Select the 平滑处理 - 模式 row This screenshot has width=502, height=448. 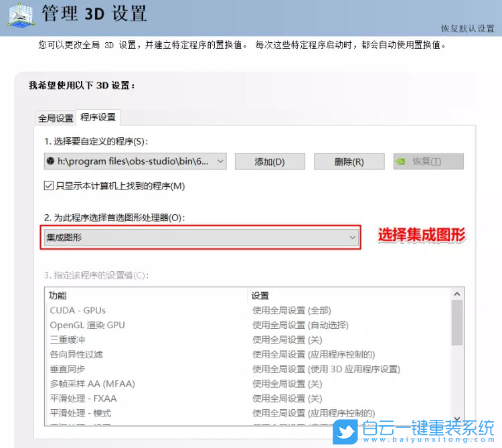(x=248, y=413)
